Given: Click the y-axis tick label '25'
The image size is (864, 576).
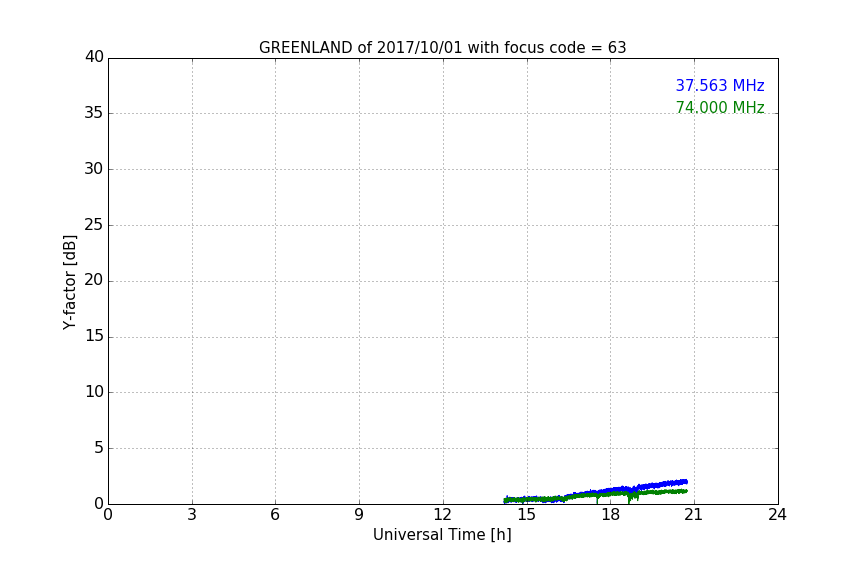Looking at the screenshot, I should 94,224.
